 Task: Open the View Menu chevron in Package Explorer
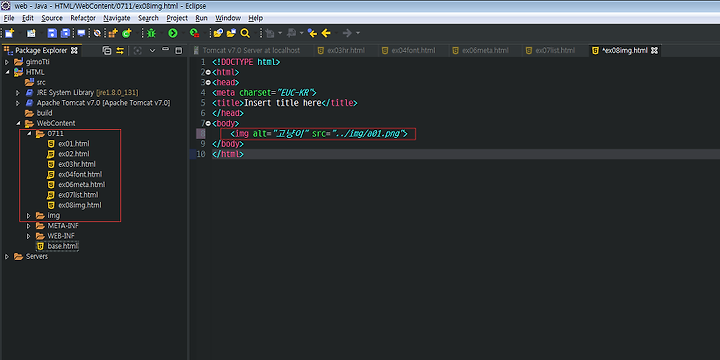point(153,51)
